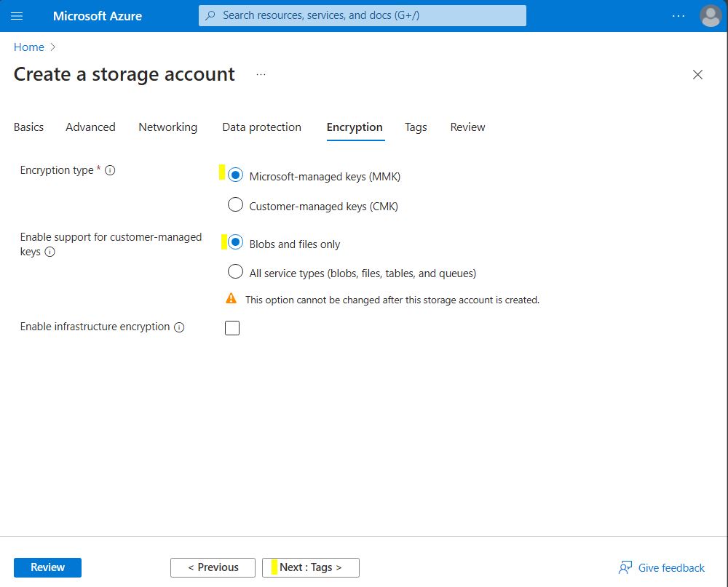Switch to the Networking tab

click(167, 127)
